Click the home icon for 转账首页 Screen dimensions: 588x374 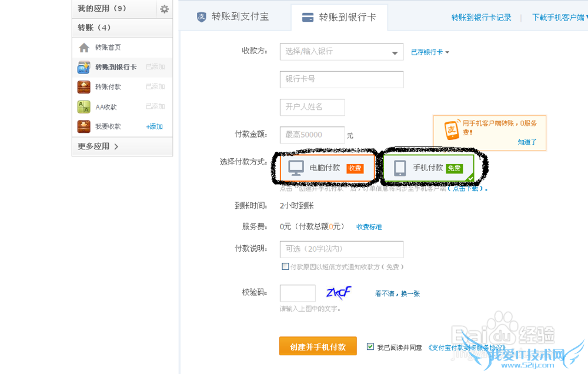(x=84, y=48)
